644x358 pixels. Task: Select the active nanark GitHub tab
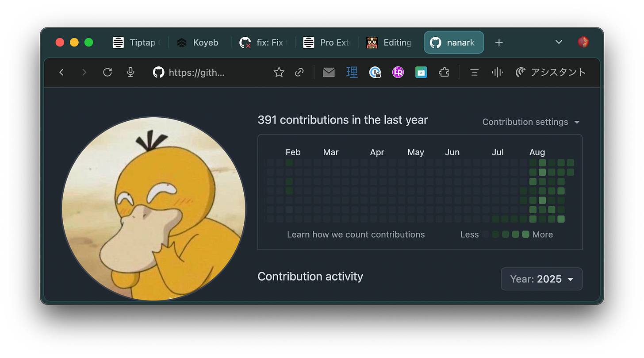[454, 42]
